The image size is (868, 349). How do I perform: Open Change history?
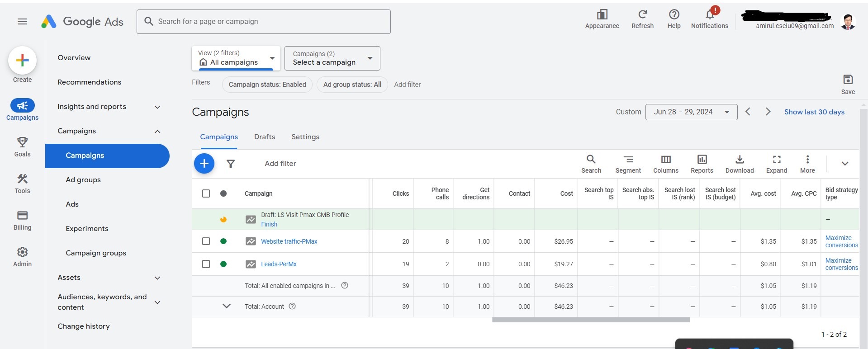84,326
